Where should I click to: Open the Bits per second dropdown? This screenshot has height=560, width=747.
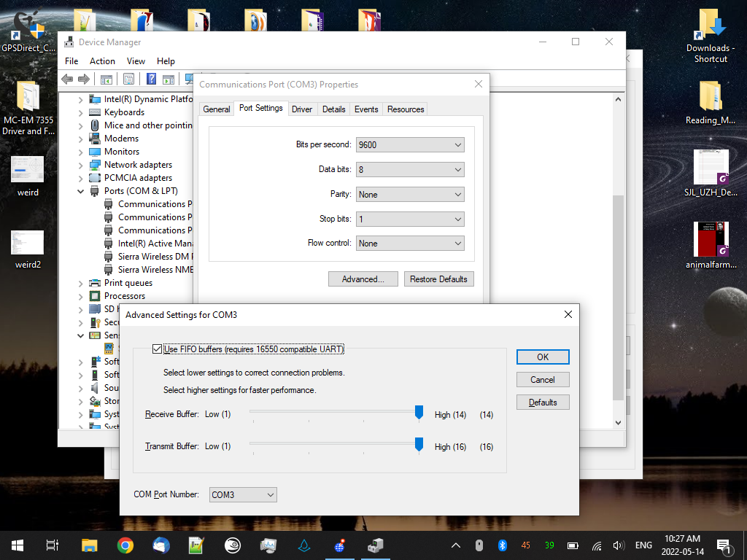410,145
